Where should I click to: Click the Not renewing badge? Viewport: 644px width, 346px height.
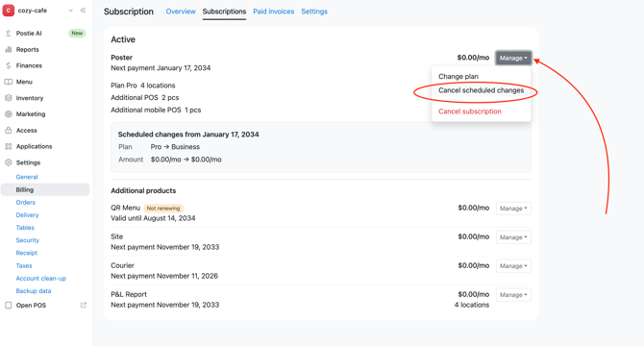point(163,209)
